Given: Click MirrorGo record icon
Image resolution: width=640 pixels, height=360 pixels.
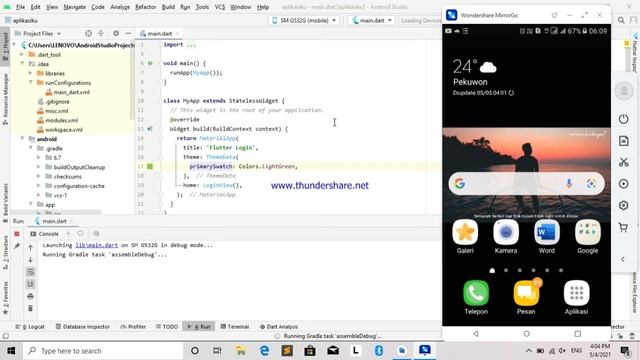Looking at the screenshot, I should [x=623, y=184].
